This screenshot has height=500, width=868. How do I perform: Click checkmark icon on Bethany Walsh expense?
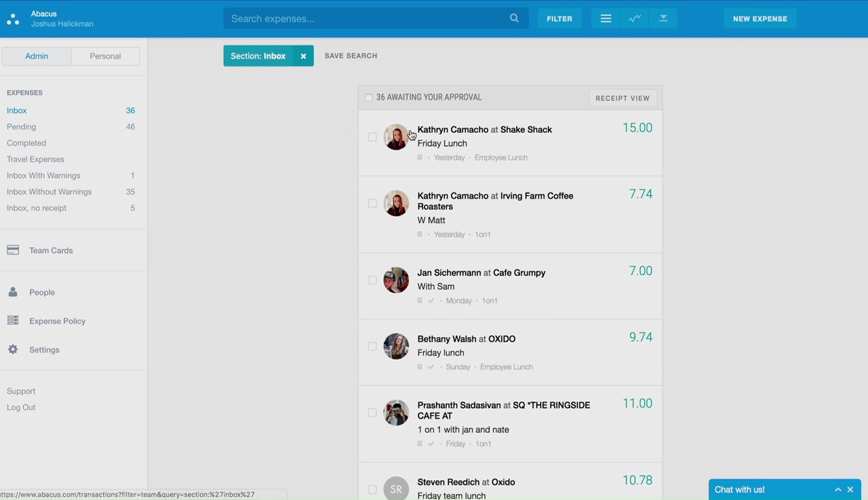[x=431, y=367]
